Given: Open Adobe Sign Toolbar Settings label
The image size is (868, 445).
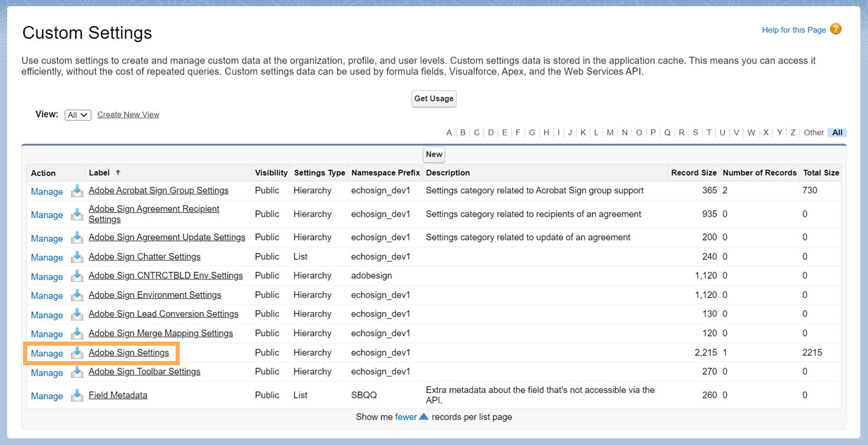Looking at the screenshot, I should tap(144, 371).
